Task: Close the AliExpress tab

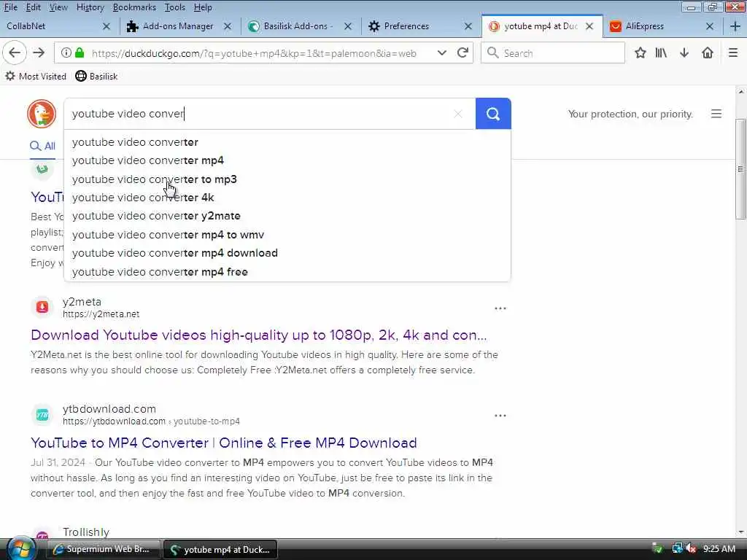Action: [710, 26]
